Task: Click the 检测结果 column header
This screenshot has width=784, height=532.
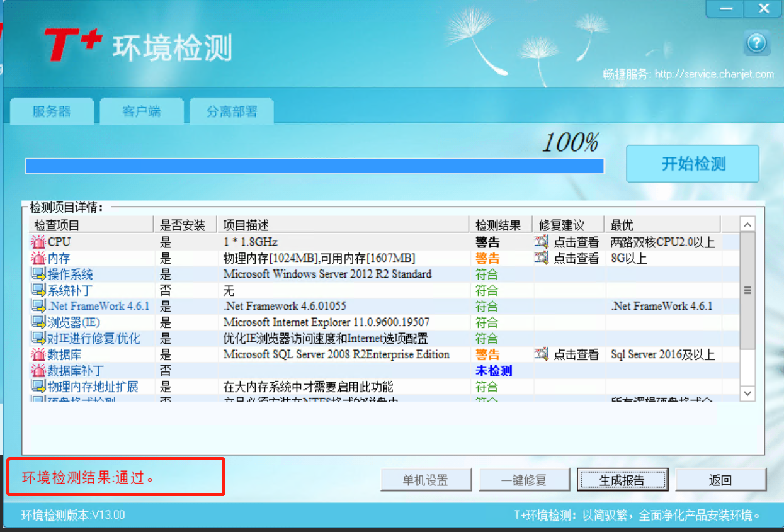Action: [x=498, y=225]
